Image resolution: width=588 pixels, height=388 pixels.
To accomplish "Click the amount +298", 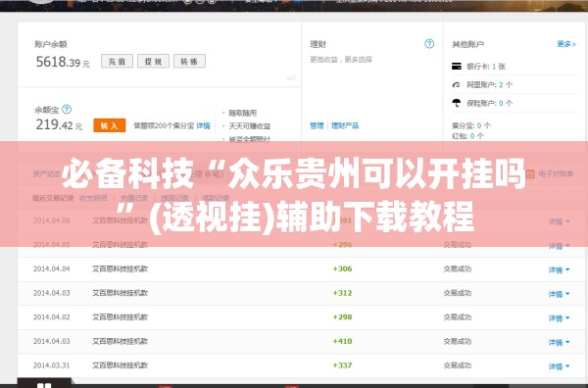I will (342, 317).
